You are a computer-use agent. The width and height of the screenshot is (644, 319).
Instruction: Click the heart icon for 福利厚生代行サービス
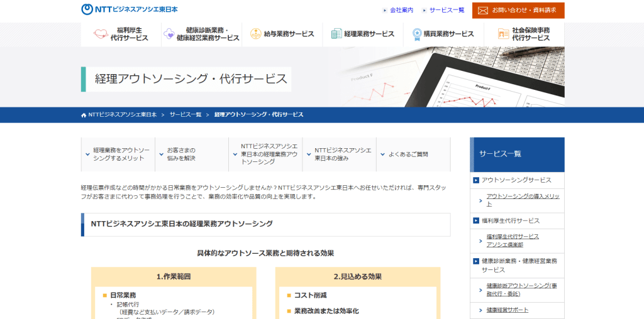[x=100, y=34]
